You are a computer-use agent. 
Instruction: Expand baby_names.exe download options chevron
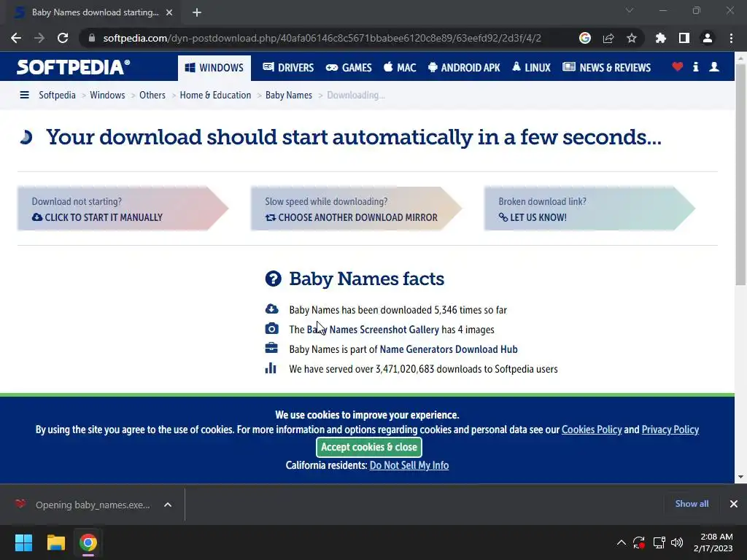(x=168, y=505)
